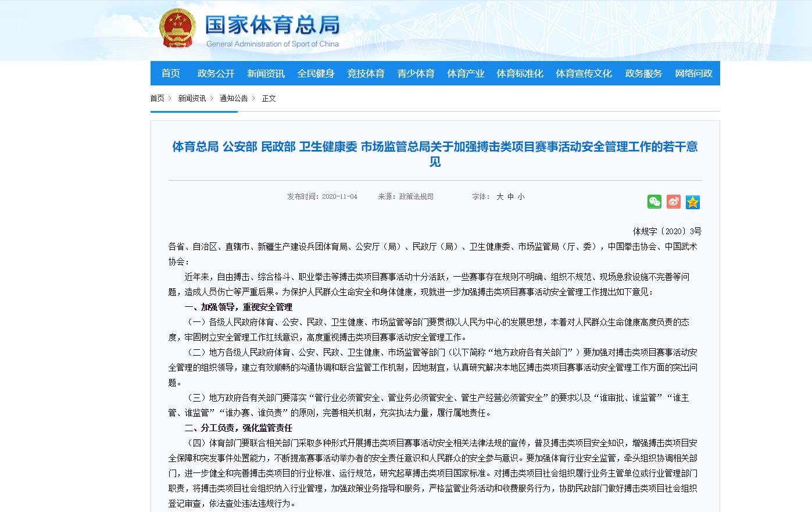Image resolution: width=812 pixels, height=512 pixels.
Task: Click 通知公告 breadcrumb link
Action: point(234,98)
